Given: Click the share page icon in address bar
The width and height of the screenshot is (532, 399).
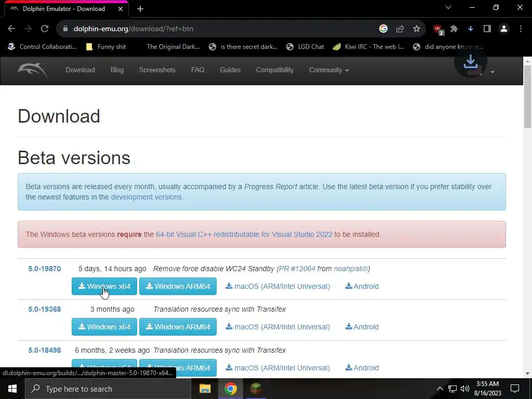Looking at the screenshot, I should click(x=400, y=29).
